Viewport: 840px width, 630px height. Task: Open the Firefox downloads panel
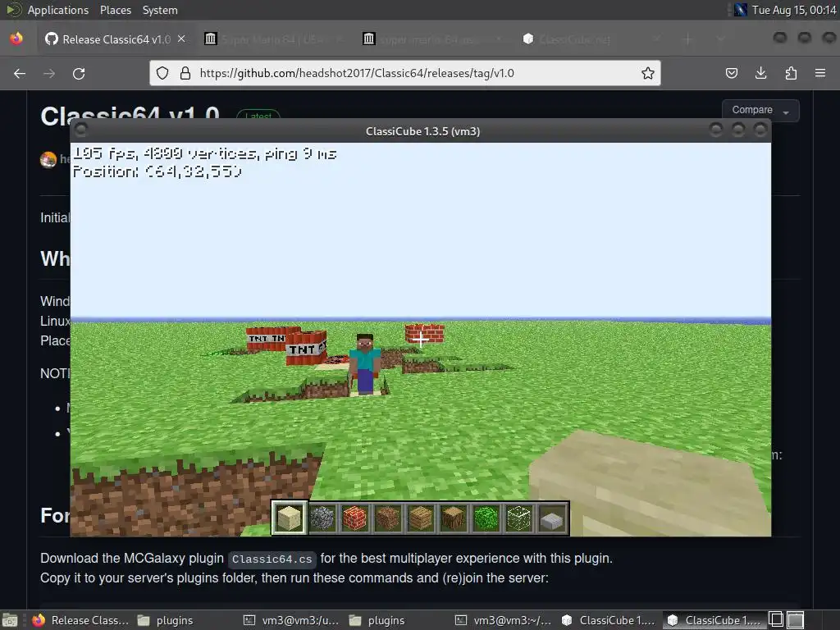click(x=760, y=73)
